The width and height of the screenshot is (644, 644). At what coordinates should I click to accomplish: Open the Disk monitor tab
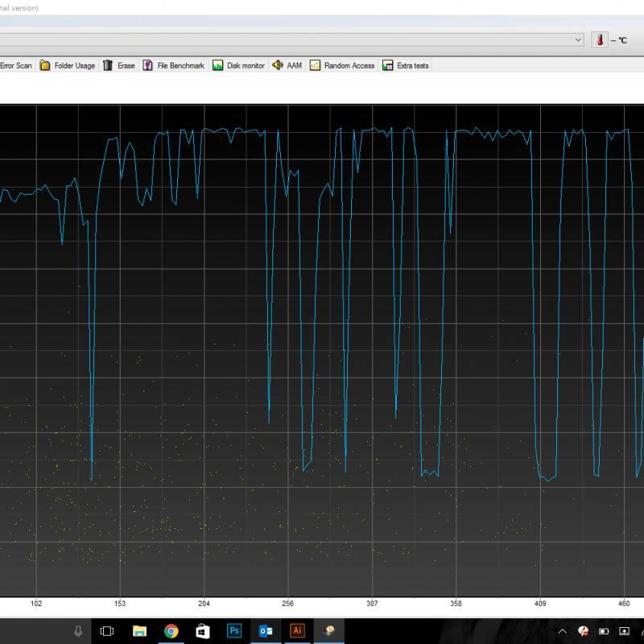point(239,65)
